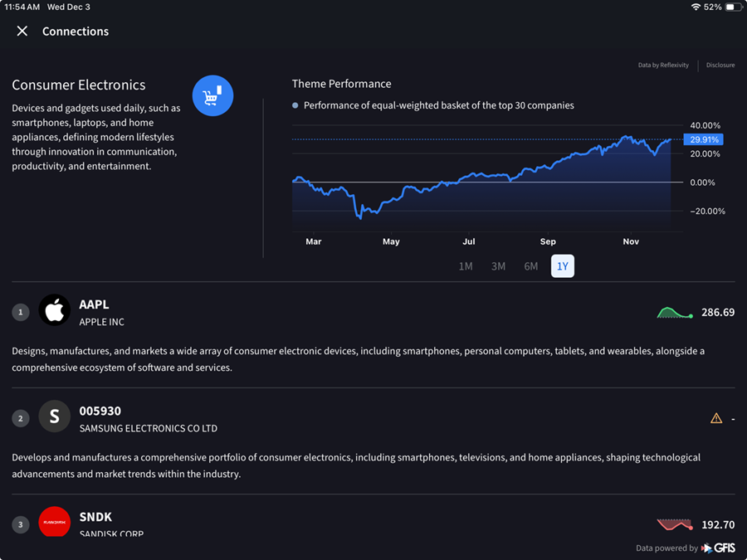Close the Connections screen with X
This screenshot has width=747, height=560.
tap(22, 31)
